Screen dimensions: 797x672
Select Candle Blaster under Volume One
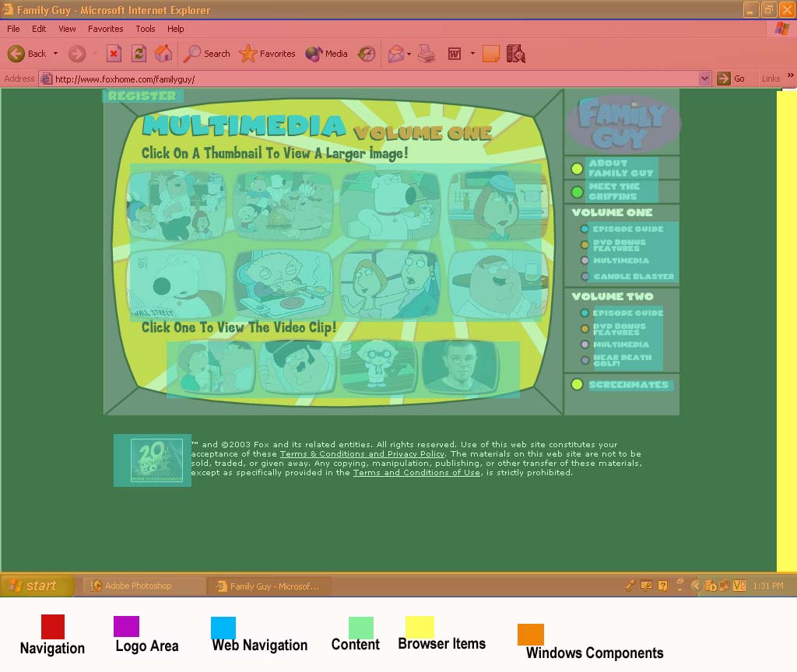point(633,276)
